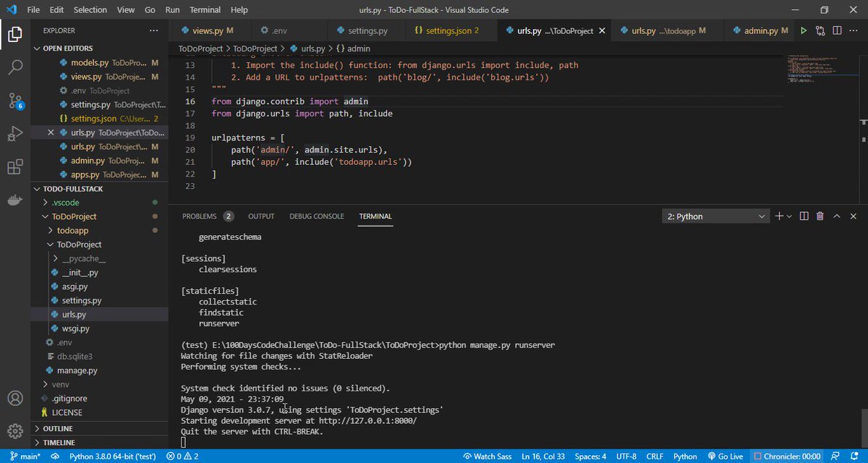Expand the venv folder
Image resolution: width=868 pixels, height=463 pixels.
tap(99, 384)
